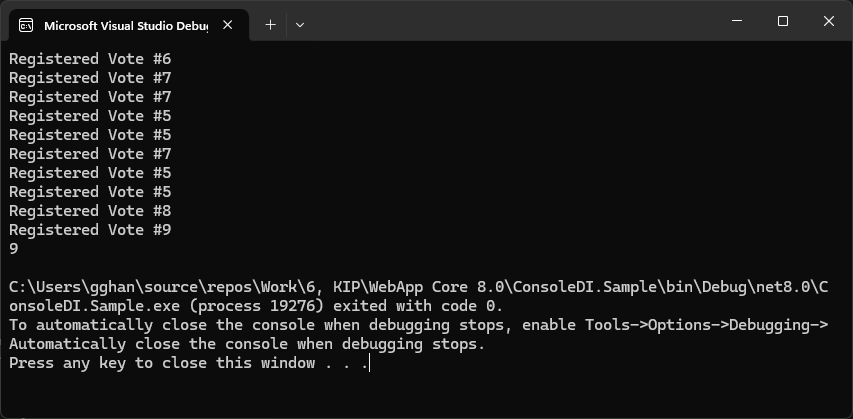853x419 pixels.
Task: Click the terminal icon on the tab
Action: [x=26, y=24]
